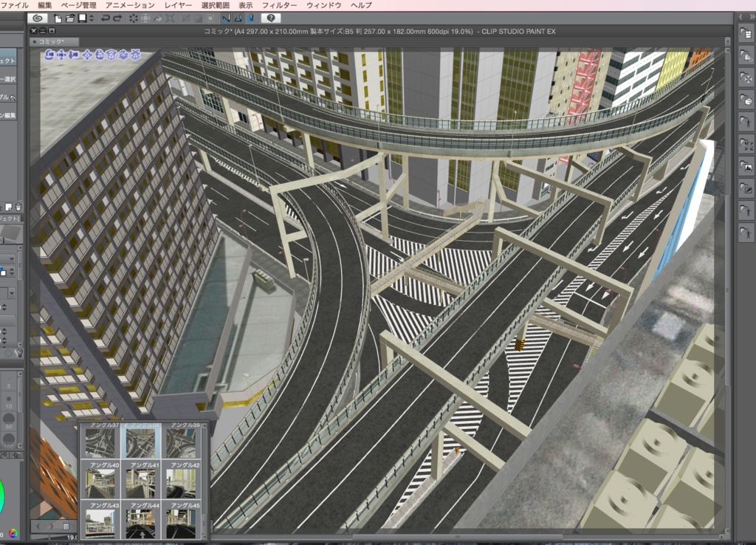
Task: Click the redo arrow icon in the toolbar
Action: click(117, 19)
